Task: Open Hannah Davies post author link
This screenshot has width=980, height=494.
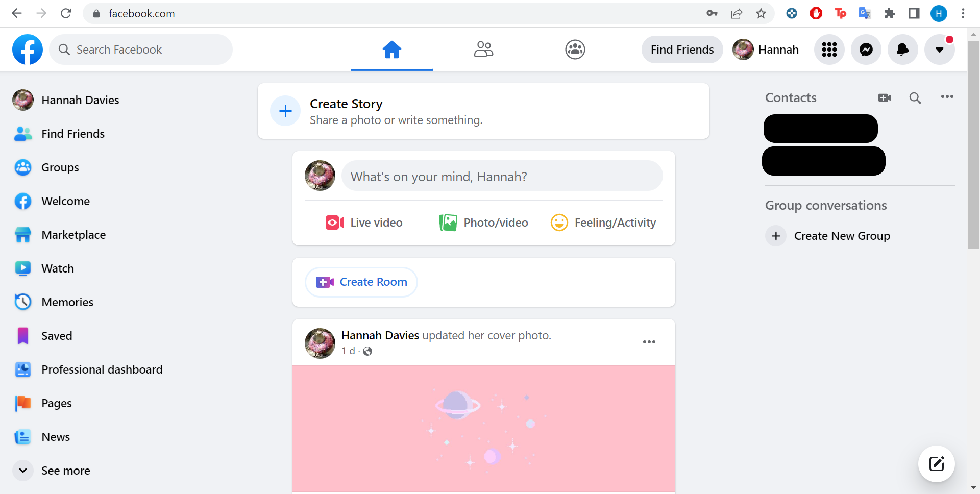Action: pyautogui.click(x=380, y=335)
